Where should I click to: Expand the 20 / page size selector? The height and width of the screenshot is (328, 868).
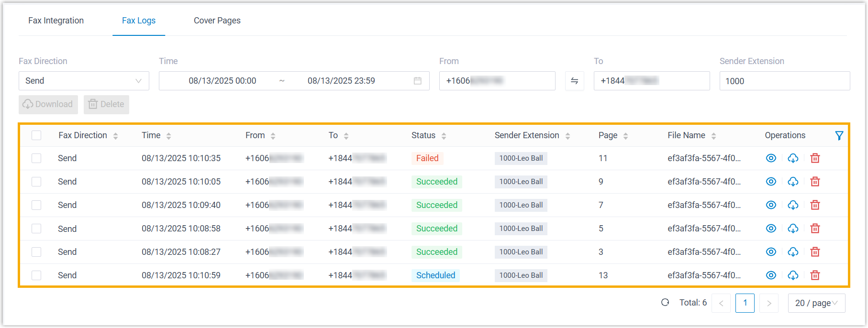[x=816, y=303]
